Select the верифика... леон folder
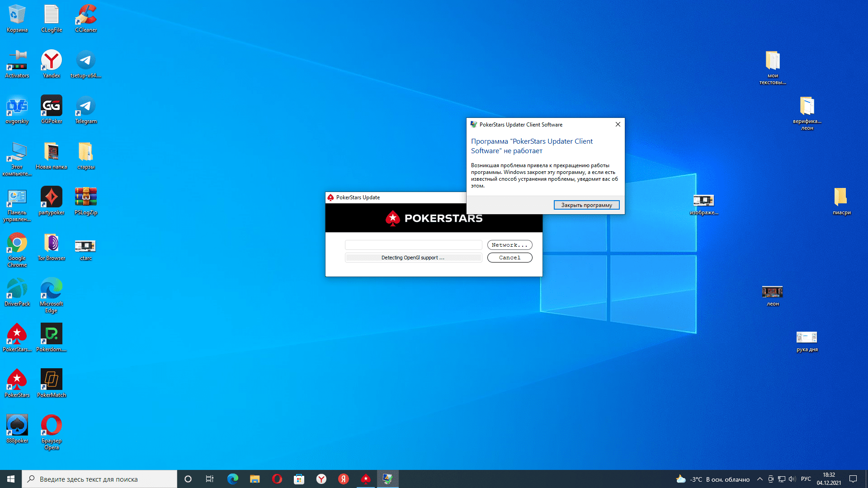The image size is (868, 488). tap(807, 113)
